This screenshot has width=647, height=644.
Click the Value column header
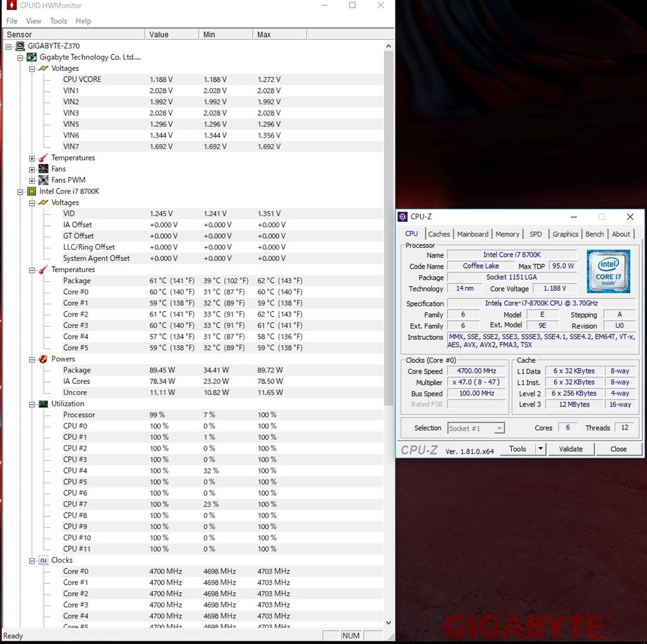pos(172,35)
